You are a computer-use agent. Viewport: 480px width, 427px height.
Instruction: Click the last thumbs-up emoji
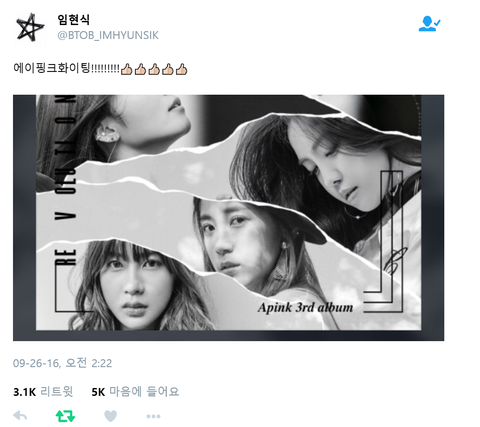pyautogui.click(x=181, y=69)
